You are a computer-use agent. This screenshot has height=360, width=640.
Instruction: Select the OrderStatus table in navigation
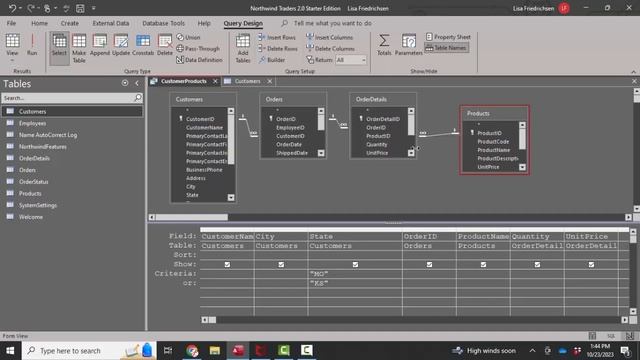[72, 182]
